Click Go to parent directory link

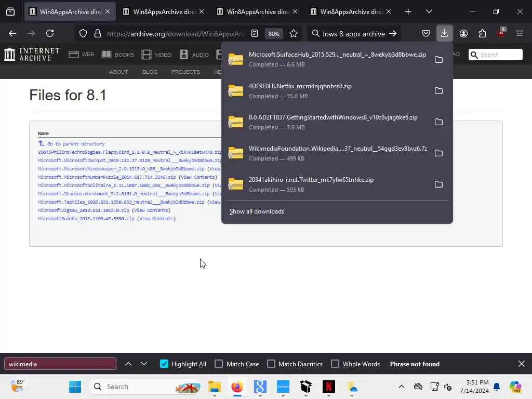75,144
